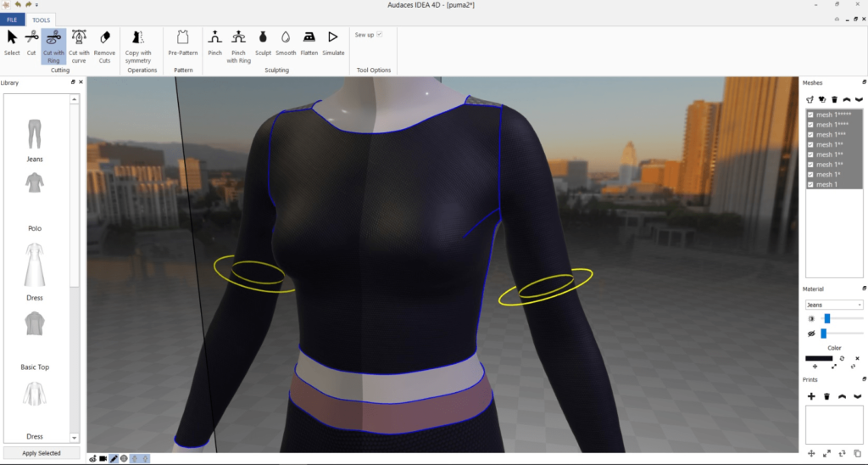This screenshot has height=465, width=868.
Task: Reset material color with refresh icon
Action: (x=842, y=359)
